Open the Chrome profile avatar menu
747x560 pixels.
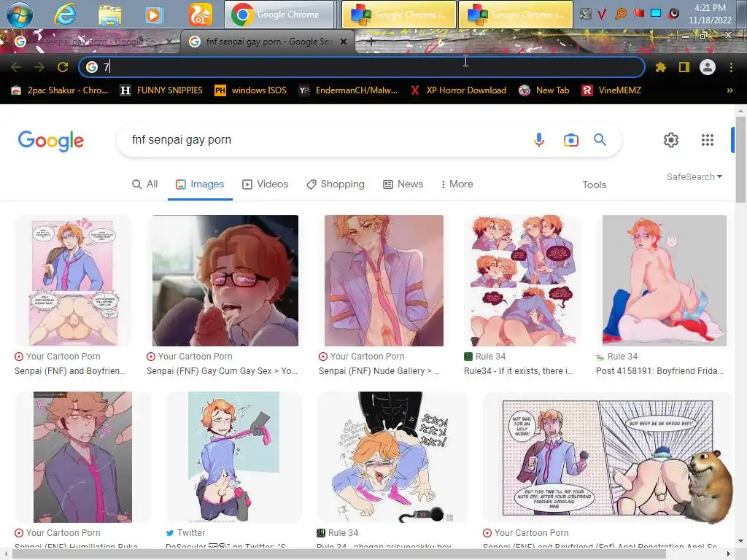click(x=708, y=67)
